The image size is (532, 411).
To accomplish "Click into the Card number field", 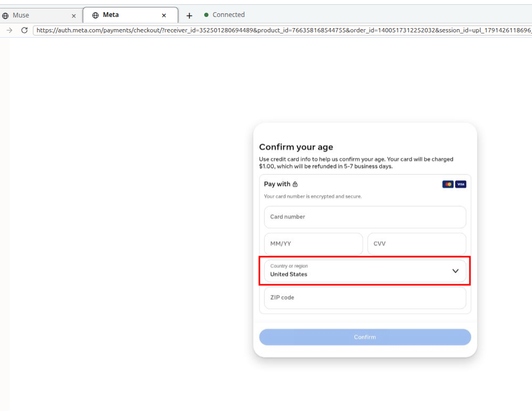I will click(365, 217).
